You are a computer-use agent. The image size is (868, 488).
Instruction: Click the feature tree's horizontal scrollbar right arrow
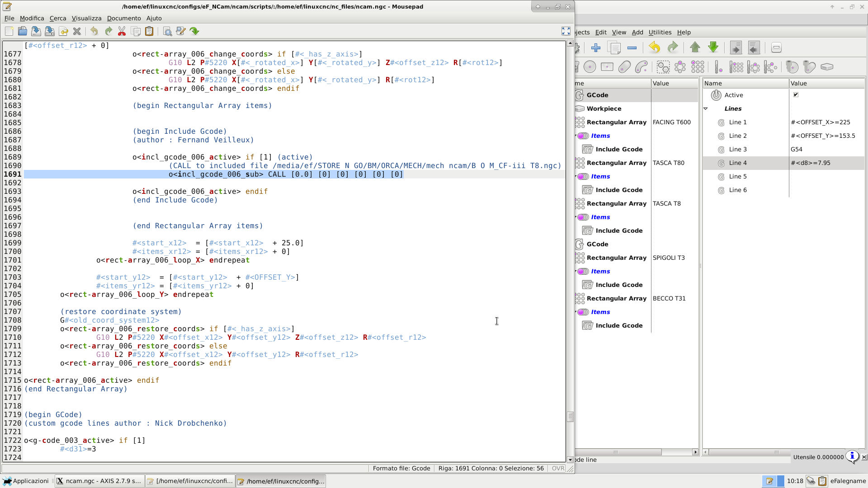[695, 452]
